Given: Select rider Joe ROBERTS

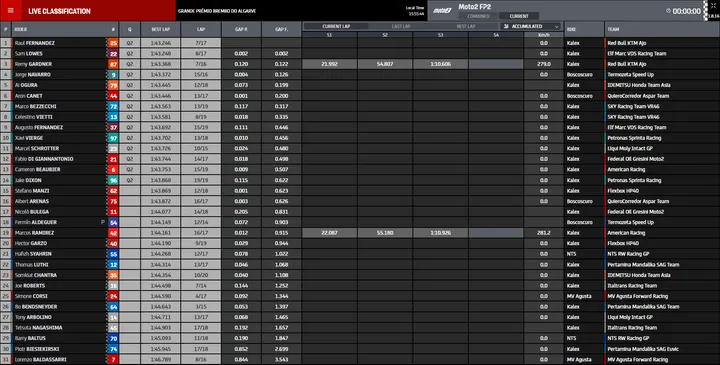Looking at the screenshot, I should click(30, 286).
